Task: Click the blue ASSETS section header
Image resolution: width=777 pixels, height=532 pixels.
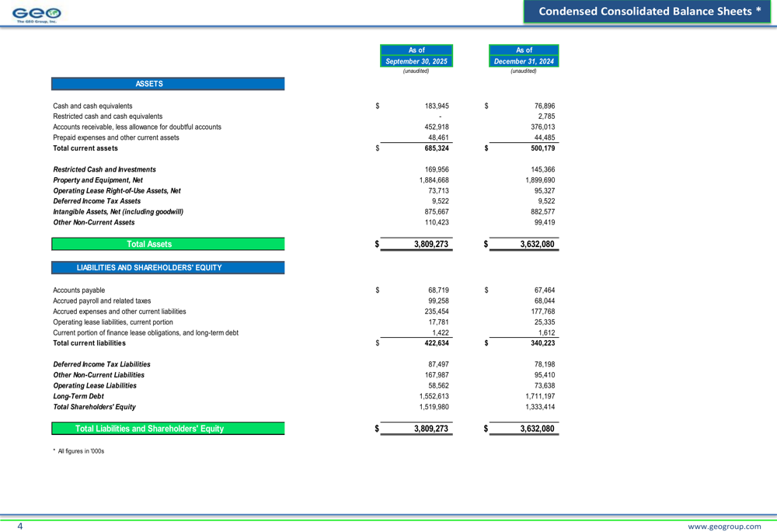Action: point(168,84)
